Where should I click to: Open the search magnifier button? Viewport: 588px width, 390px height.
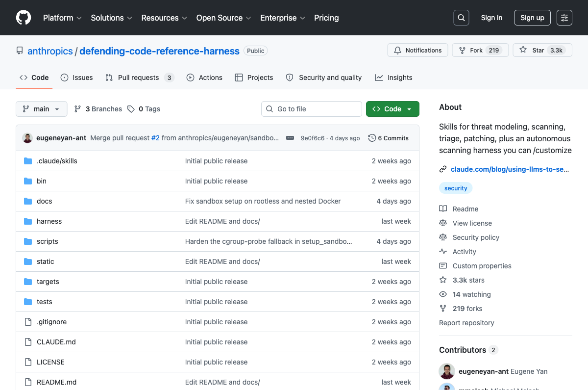point(461,18)
